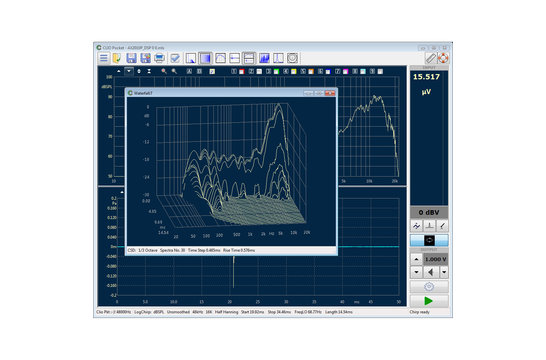Toggle overlay number 5
The height and width of the screenshot is (360, 546).
(303, 71)
